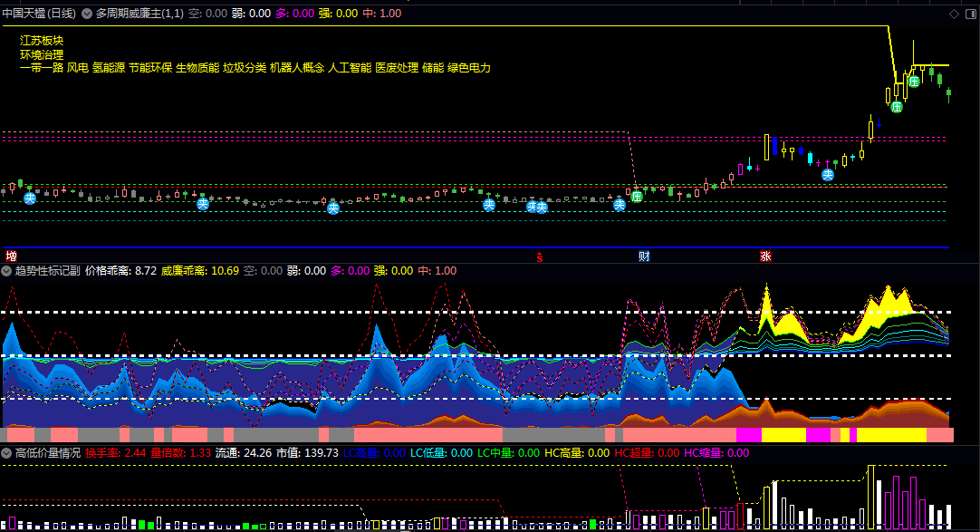The height and width of the screenshot is (532, 980).
Task: Collapse the 高低价量情况 panel arrow
Action: [x=7, y=452]
